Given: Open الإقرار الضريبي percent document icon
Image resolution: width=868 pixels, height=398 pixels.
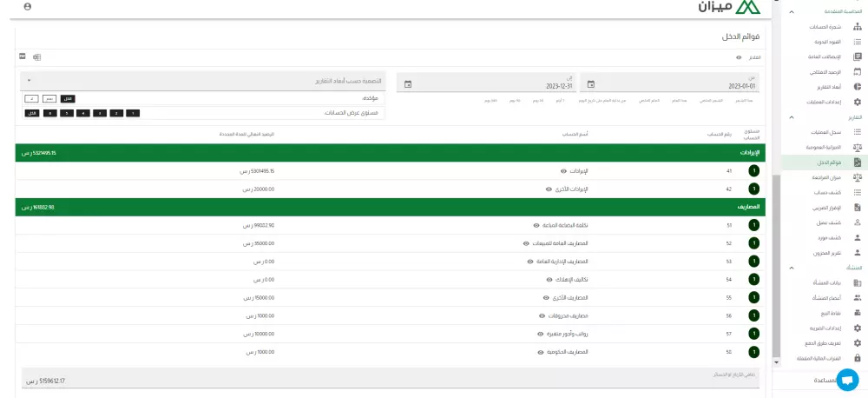Looking at the screenshot, I should (858, 208).
